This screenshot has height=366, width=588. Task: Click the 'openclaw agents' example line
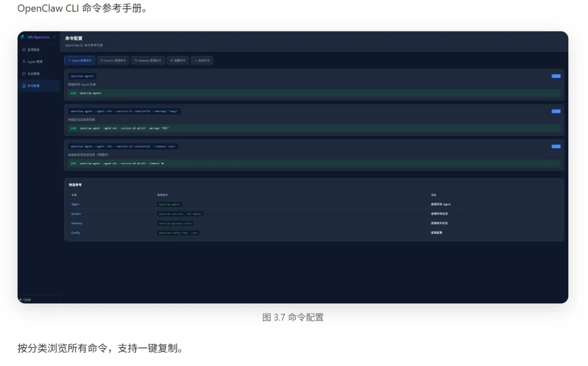point(314,94)
